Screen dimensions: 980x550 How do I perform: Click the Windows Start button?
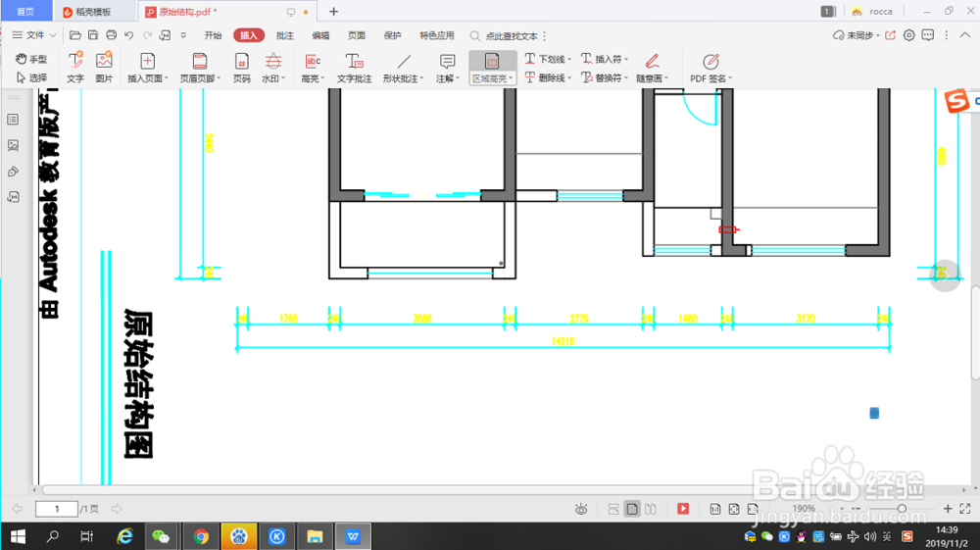point(18,536)
